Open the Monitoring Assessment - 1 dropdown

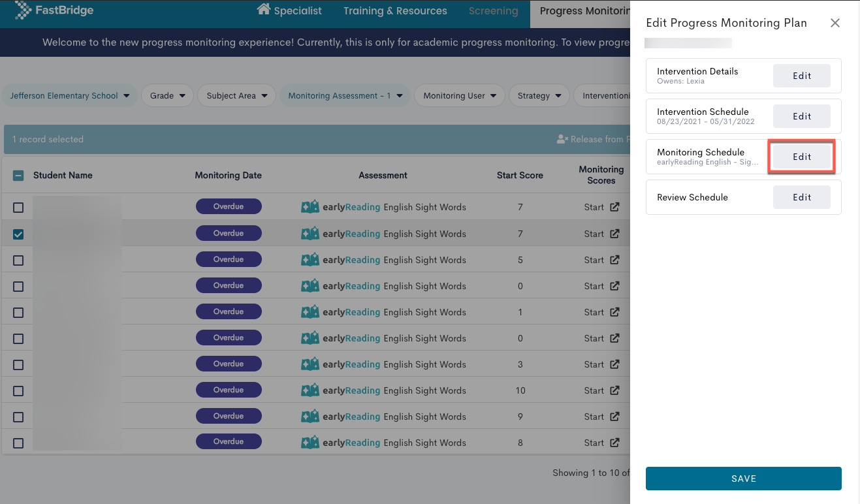coord(345,95)
